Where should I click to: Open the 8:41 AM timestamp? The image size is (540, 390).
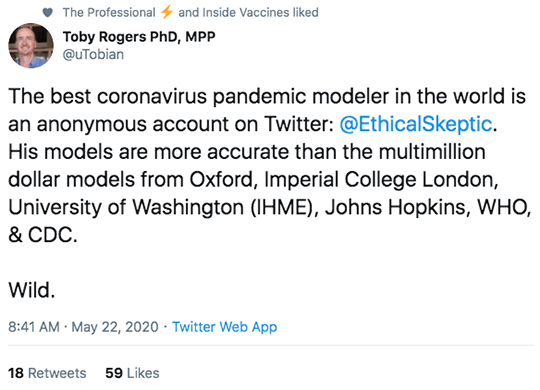point(34,327)
